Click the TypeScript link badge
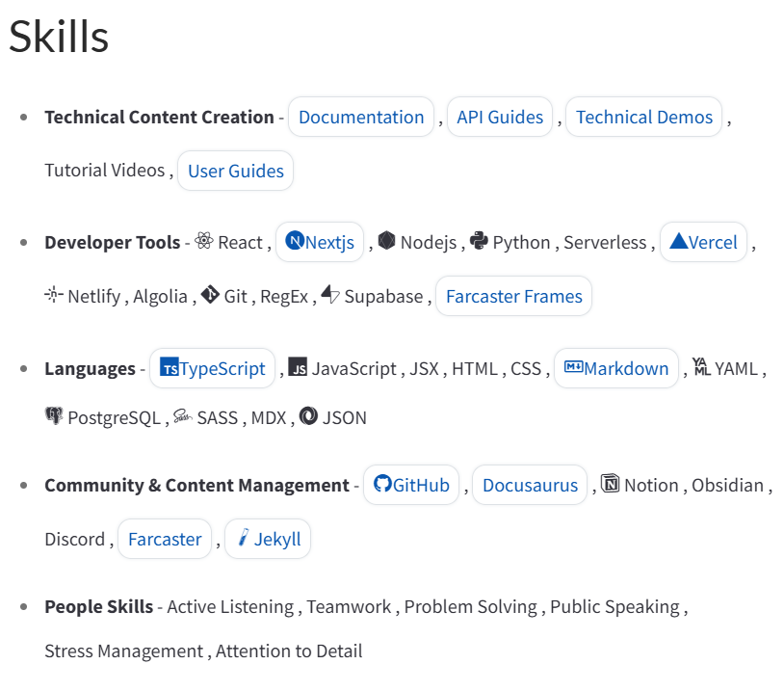This screenshot has width=784, height=691. click(x=212, y=368)
